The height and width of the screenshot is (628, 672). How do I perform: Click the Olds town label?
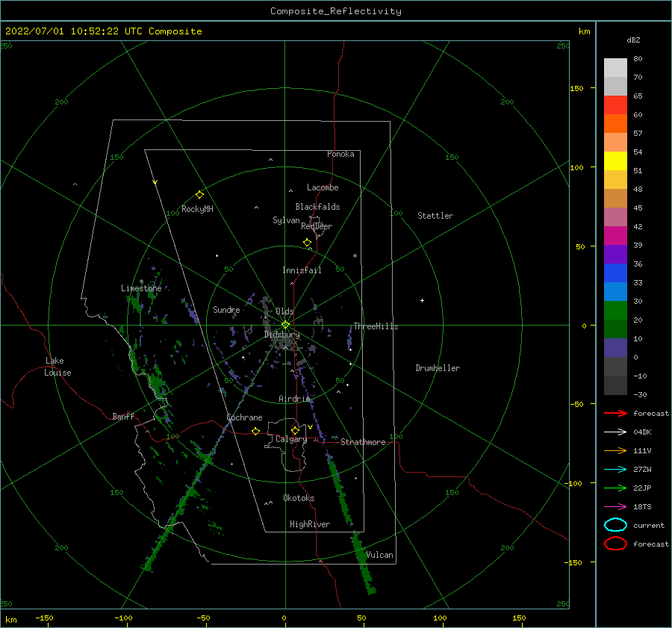pyautogui.click(x=284, y=311)
